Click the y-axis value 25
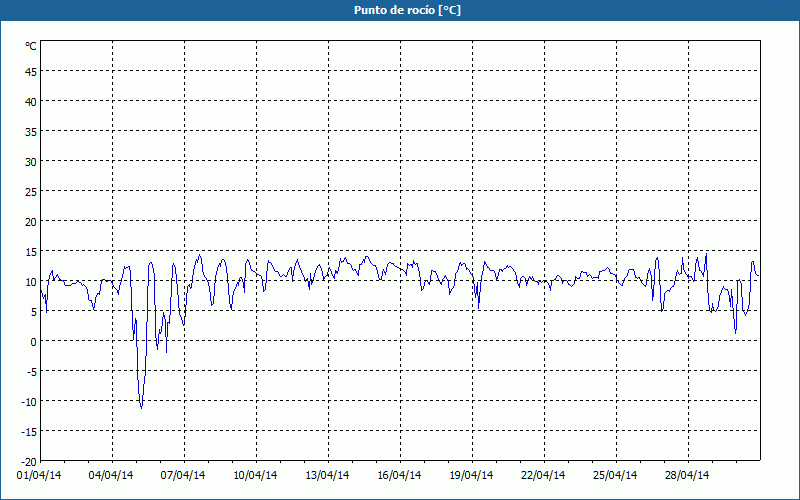This screenshot has height=500, width=800. (31, 192)
